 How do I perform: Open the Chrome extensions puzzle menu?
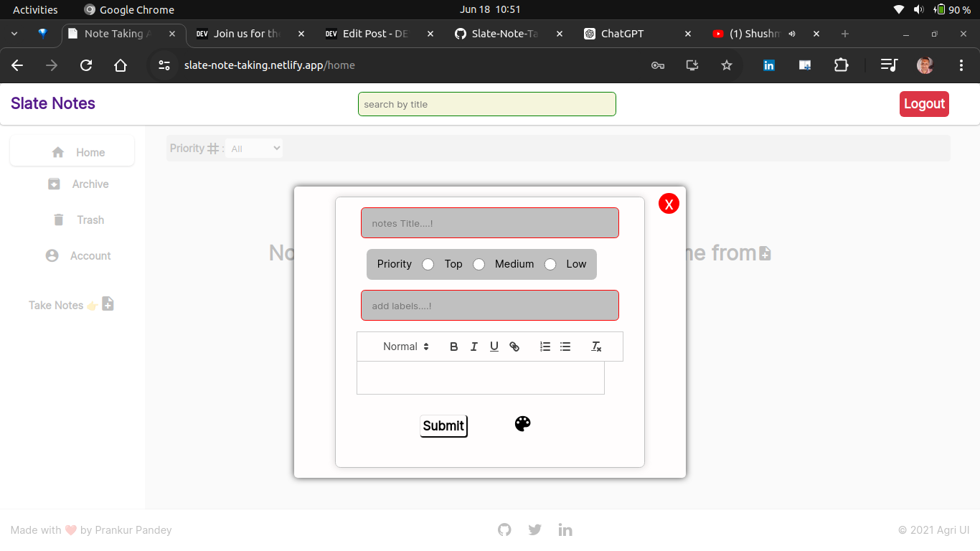coord(841,65)
